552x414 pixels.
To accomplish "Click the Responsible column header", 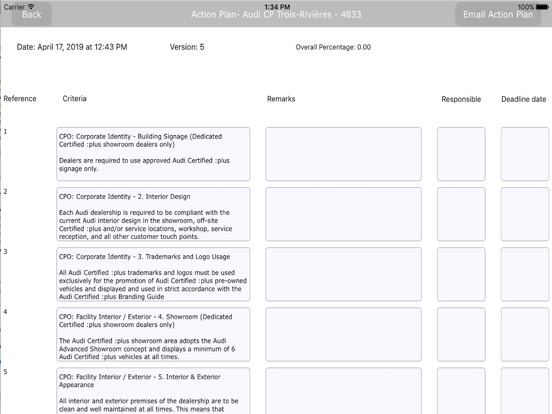I will click(461, 99).
